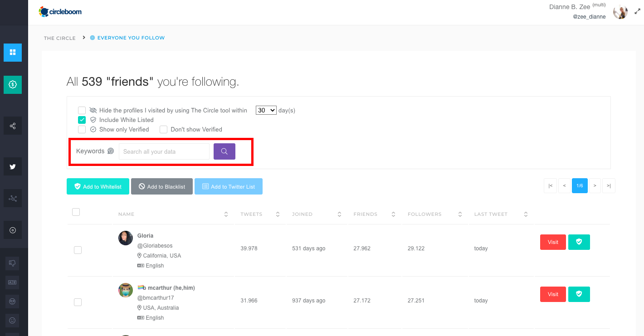The image size is (644, 336).
Task: Open the share icon in sidebar
Action: [13, 126]
